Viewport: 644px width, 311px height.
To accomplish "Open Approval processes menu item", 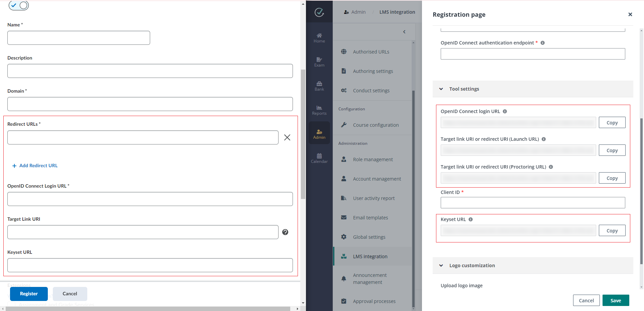I will pyautogui.click(x=372, y=301).
